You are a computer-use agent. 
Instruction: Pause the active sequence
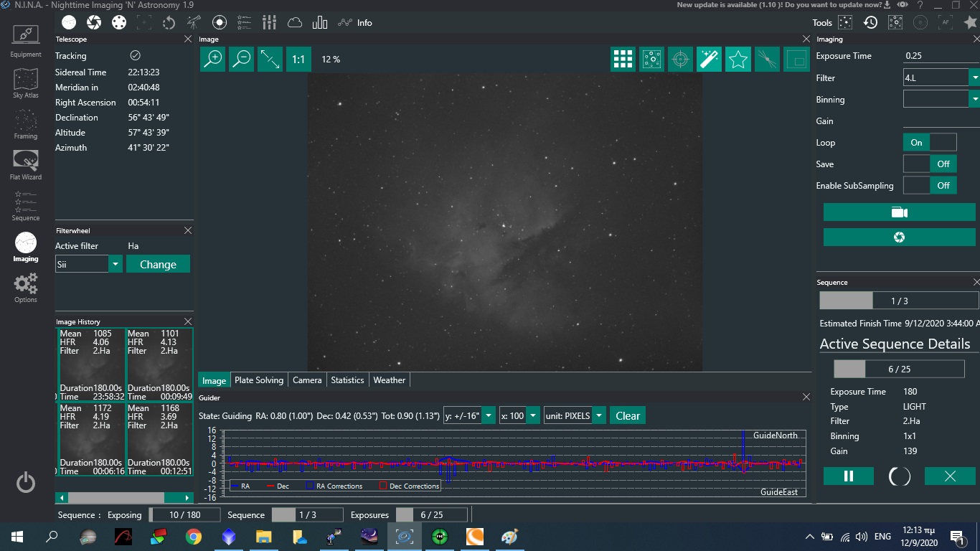(x=849, y=476)
